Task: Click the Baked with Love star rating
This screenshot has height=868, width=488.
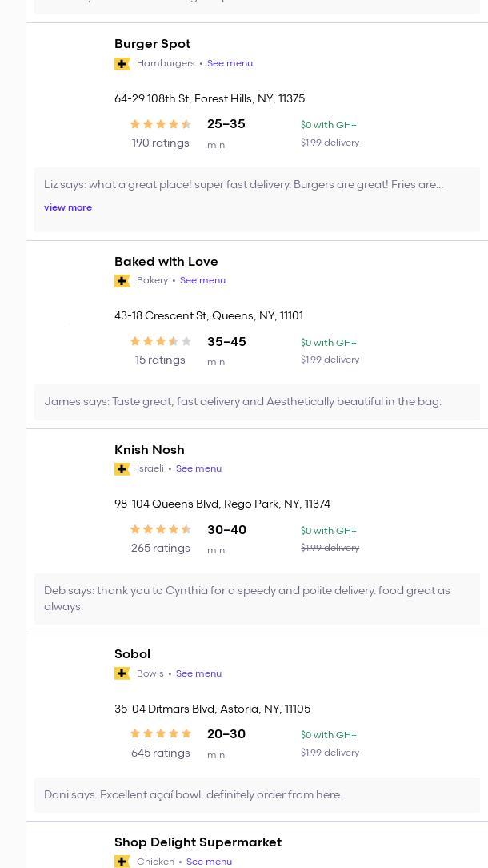Action: pyautogui.click(x=161, y=342)
